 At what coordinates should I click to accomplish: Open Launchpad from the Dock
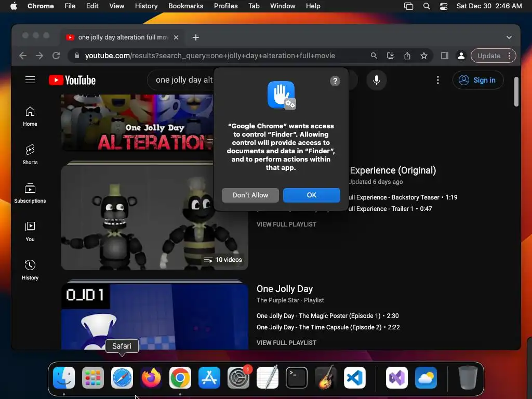tap(93, 378)
